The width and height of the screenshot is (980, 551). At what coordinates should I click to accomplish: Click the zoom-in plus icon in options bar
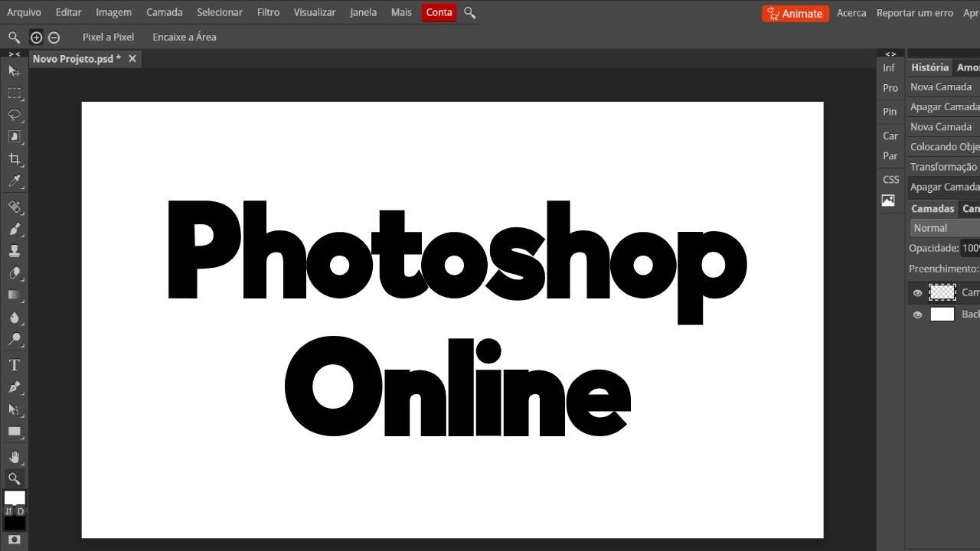(x=36, y=37)
